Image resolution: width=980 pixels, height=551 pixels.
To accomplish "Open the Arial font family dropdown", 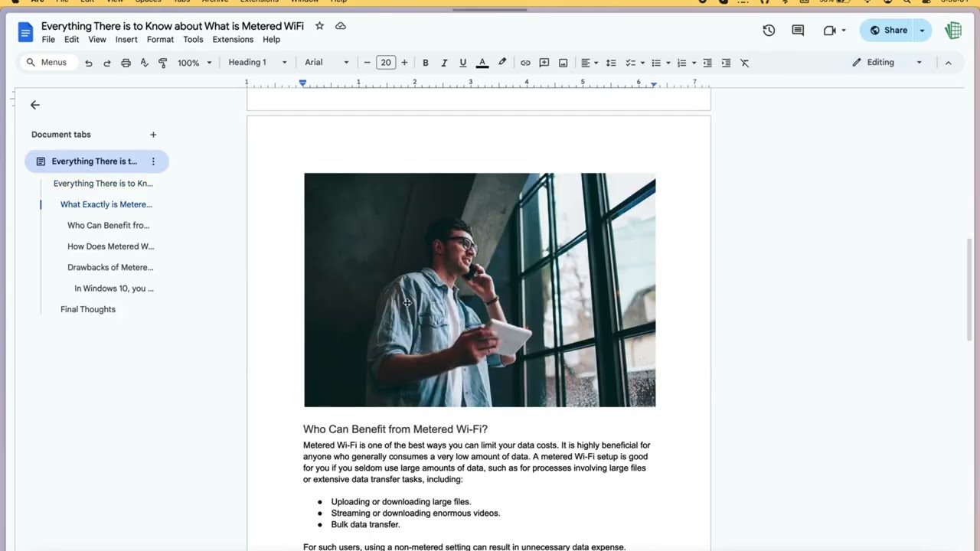I will [x=327, y=63].
